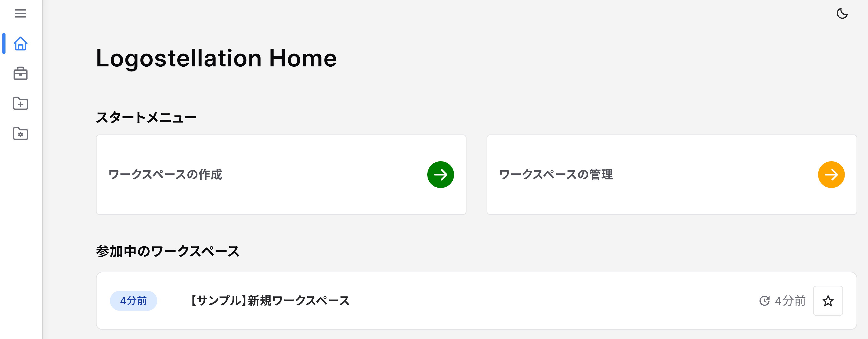Click ワークスペースの作成 to create a workspace

[x=165, y=175]
